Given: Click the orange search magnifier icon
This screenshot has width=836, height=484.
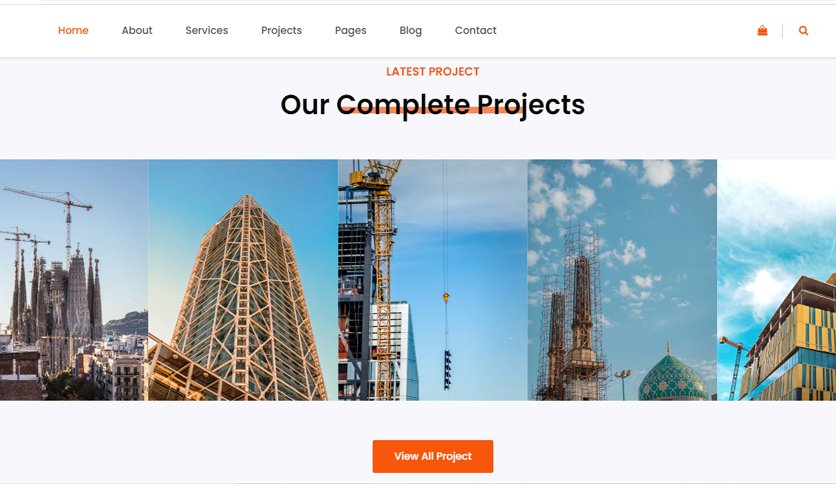Looking at the screenshot, I should coord(803,30).
